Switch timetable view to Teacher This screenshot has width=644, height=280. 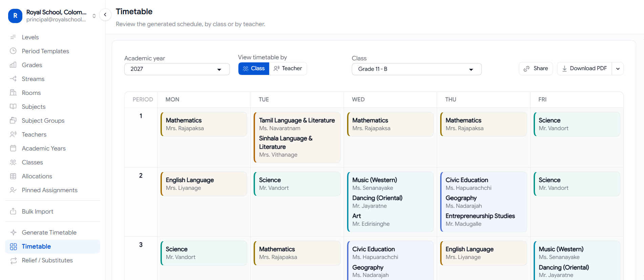click(288, 68)
